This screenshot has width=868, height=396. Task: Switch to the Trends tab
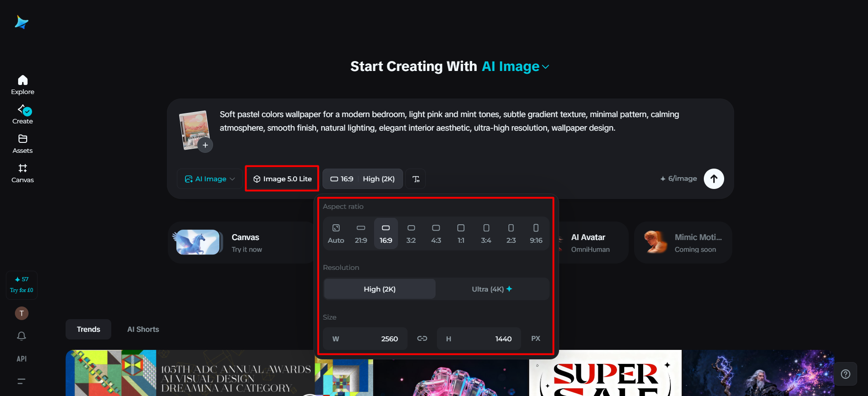89,329
